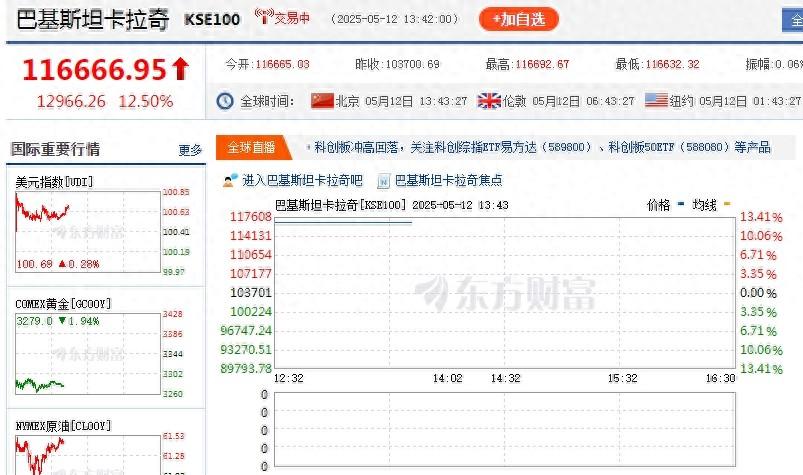Screen dimensions: 803x475
Task: Click the person icon before 进入巴基斯坦卡拉奇吧
Action: [x=230, y=180]
